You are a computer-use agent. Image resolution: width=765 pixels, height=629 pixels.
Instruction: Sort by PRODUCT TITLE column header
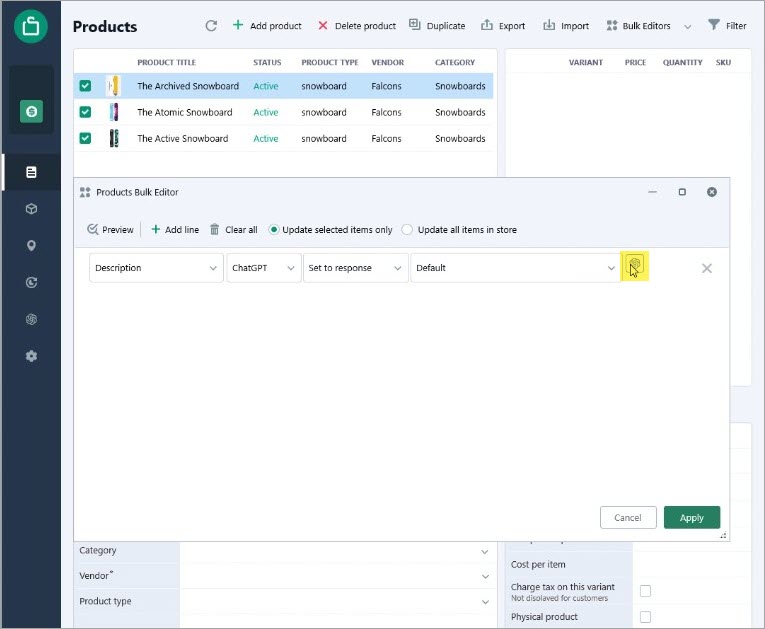pyautogui.click(x=166, y=62)
